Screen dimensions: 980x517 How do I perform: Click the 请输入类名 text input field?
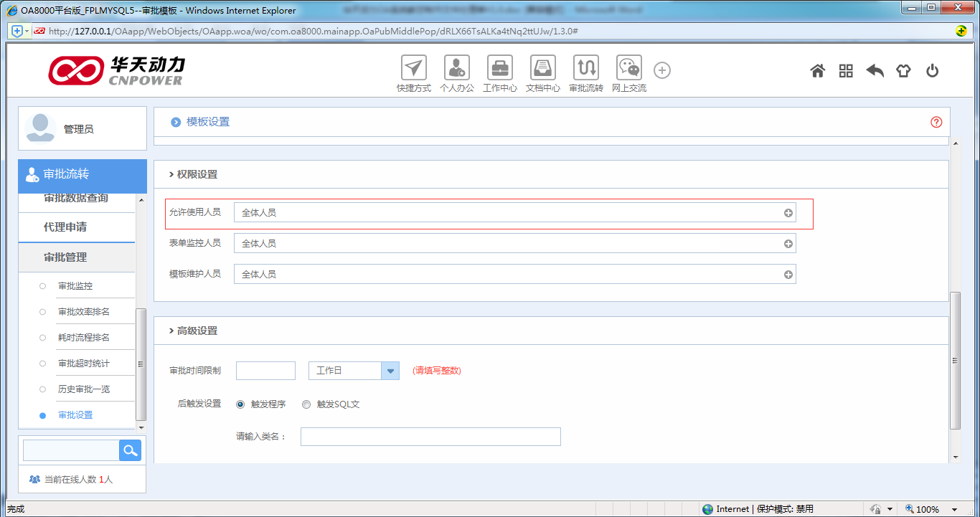430,437
